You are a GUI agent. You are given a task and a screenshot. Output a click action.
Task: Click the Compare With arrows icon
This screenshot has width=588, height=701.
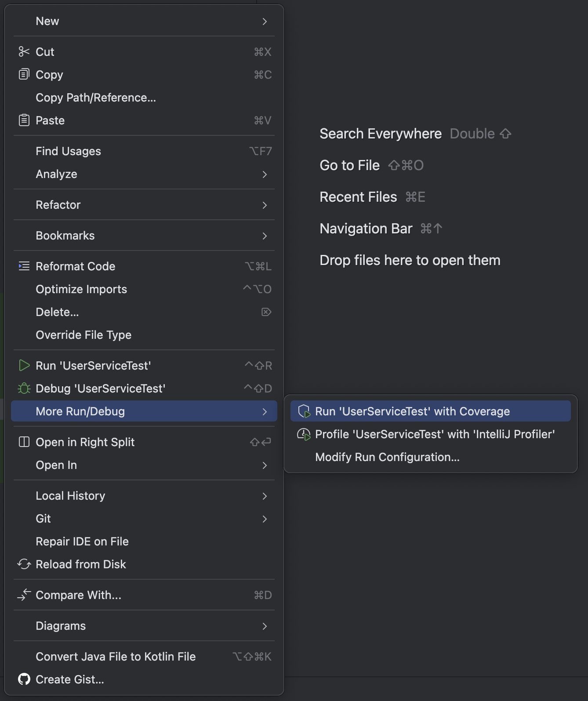pos(24,595)
